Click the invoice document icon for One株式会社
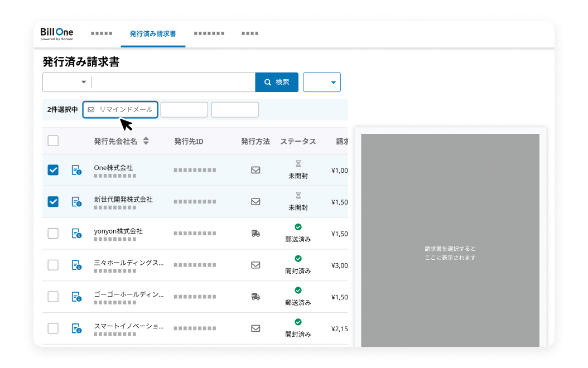Image resolution: width=588 pixels, height=368 pixels. pos(76,171)
